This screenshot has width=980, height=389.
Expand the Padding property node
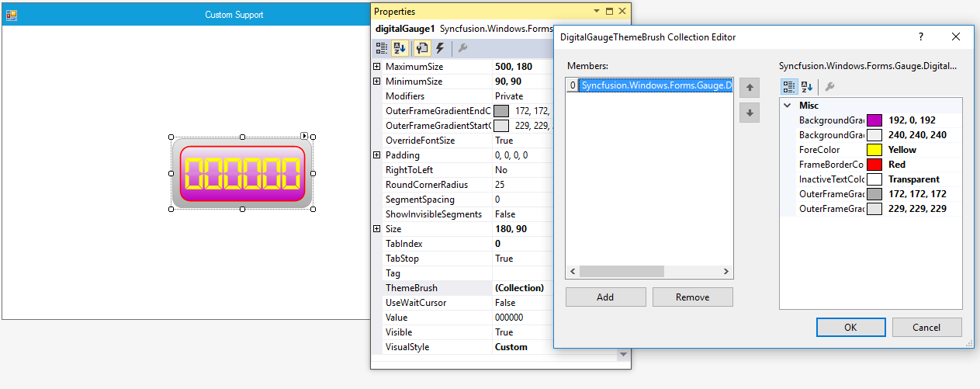coord(377,155)
